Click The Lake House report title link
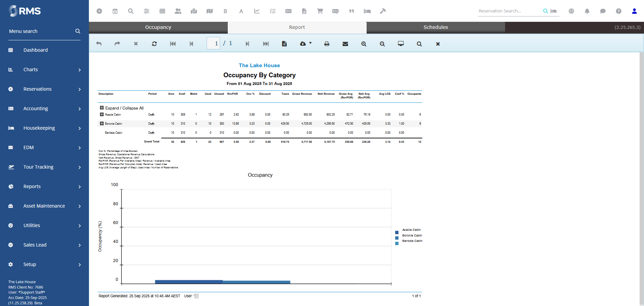This screenshot has width=644, height=306. click(x=259, y=65)
